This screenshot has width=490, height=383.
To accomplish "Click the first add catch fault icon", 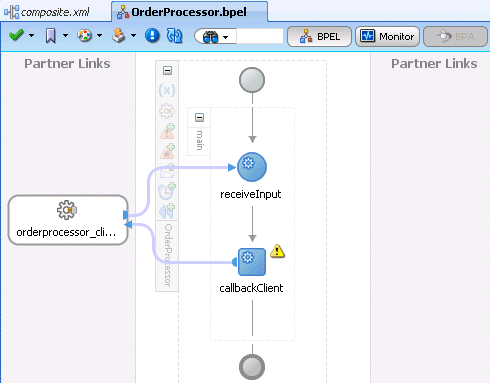I will click(167, 131).
